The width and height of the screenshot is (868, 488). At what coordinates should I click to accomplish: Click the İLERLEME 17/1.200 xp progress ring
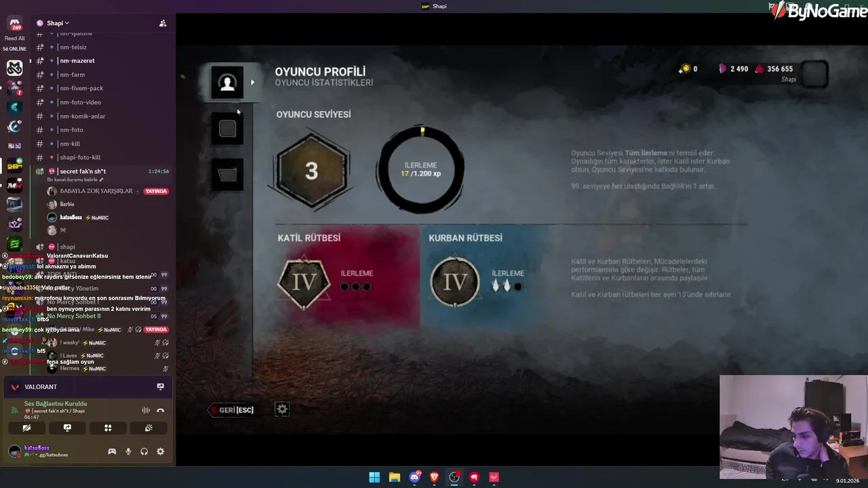pos(420,169)
